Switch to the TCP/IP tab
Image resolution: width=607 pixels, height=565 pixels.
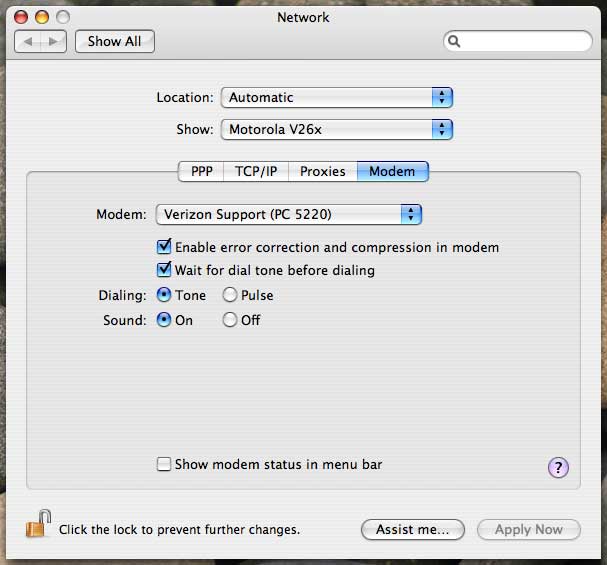[256, 171]
